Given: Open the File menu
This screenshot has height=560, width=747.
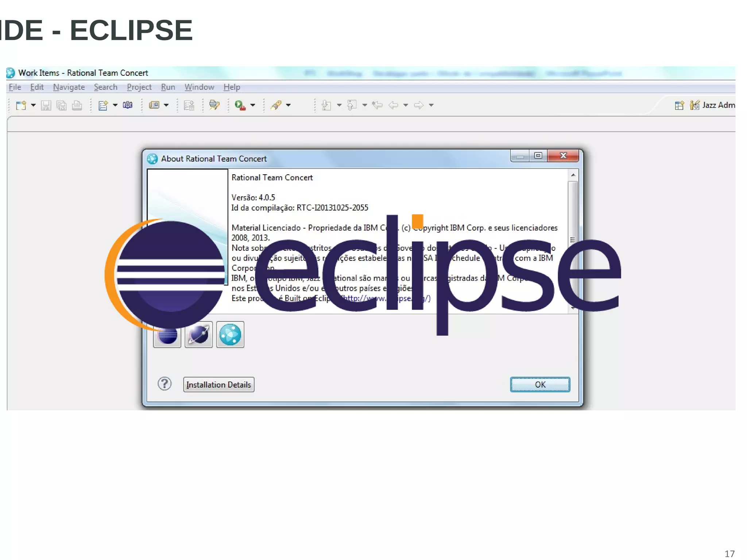Looking at the screenshot, I should tap(15, 87).
